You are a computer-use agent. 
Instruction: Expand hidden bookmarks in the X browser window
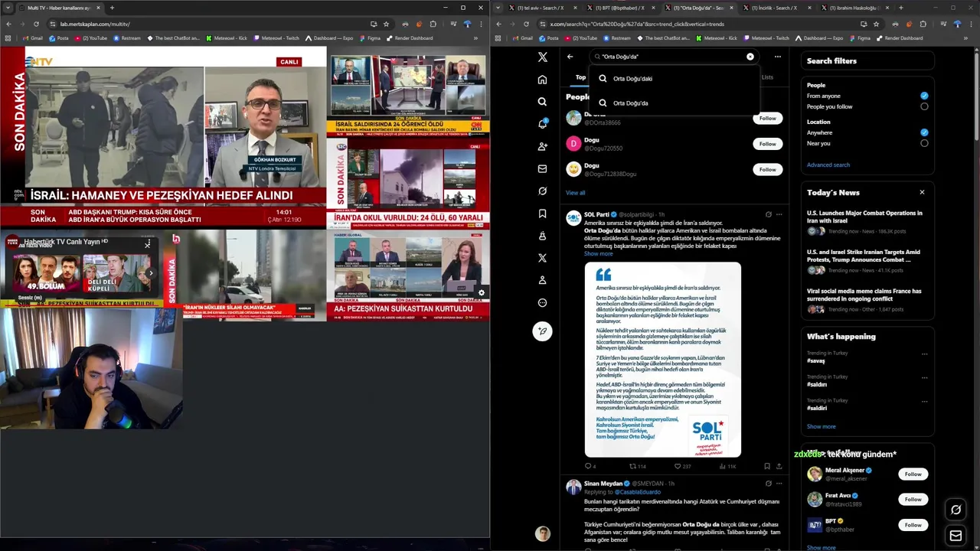click(x=966, y=38)
